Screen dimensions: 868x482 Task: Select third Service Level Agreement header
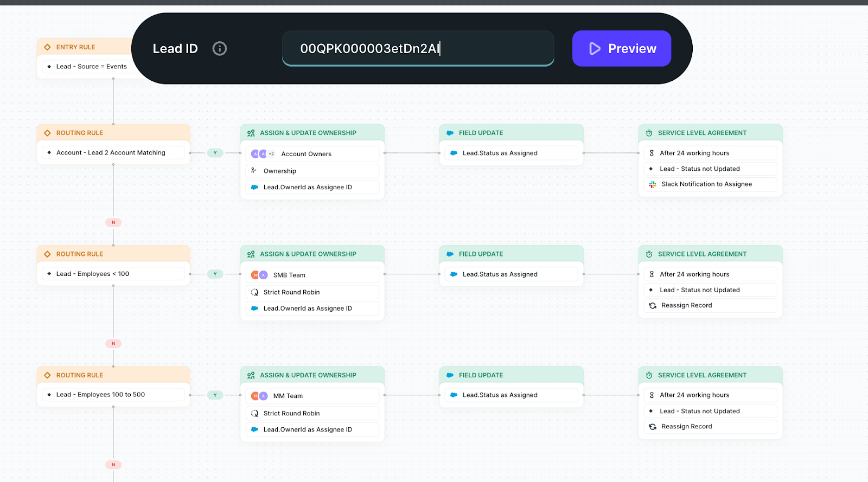coord(711,375)
